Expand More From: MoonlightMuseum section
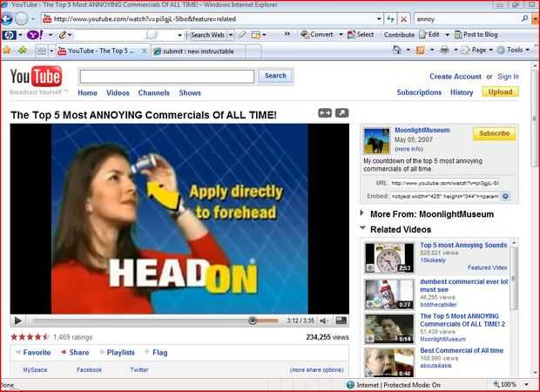The image size is (540, 392). (361, 213)
